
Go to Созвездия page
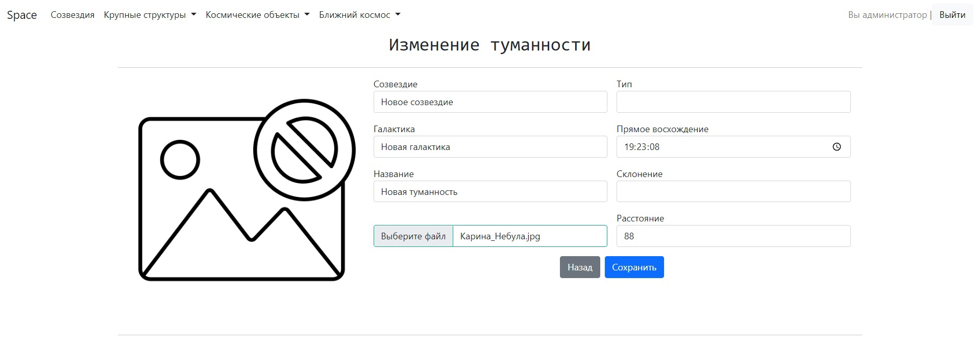pos(72,15)
